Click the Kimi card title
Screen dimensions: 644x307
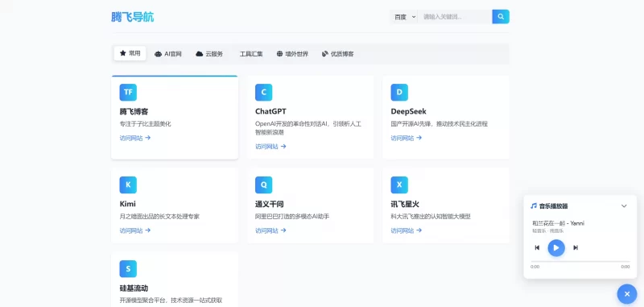(128, 204)
